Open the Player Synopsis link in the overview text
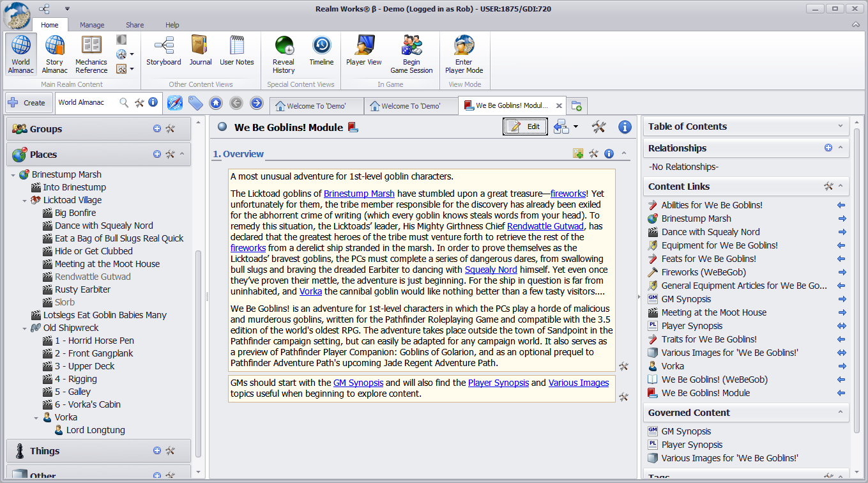This screenshot has height=483, width=868. [498, 383]
